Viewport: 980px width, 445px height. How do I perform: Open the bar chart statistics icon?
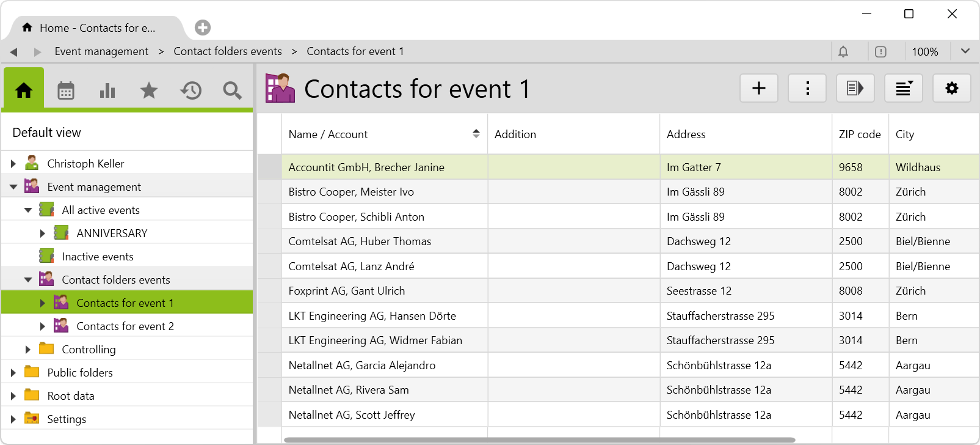107,90
